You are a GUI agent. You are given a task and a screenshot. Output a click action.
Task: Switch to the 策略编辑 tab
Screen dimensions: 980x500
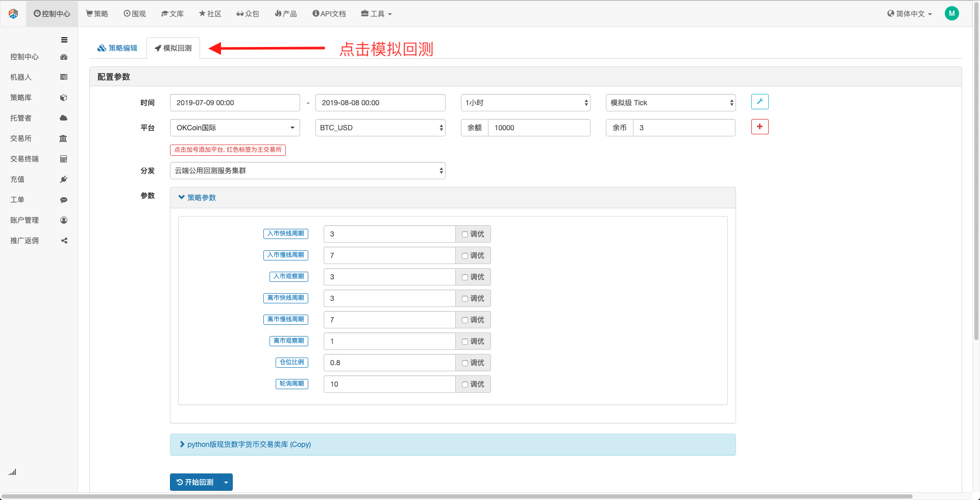pyautogui.click(x=118, y=48)
